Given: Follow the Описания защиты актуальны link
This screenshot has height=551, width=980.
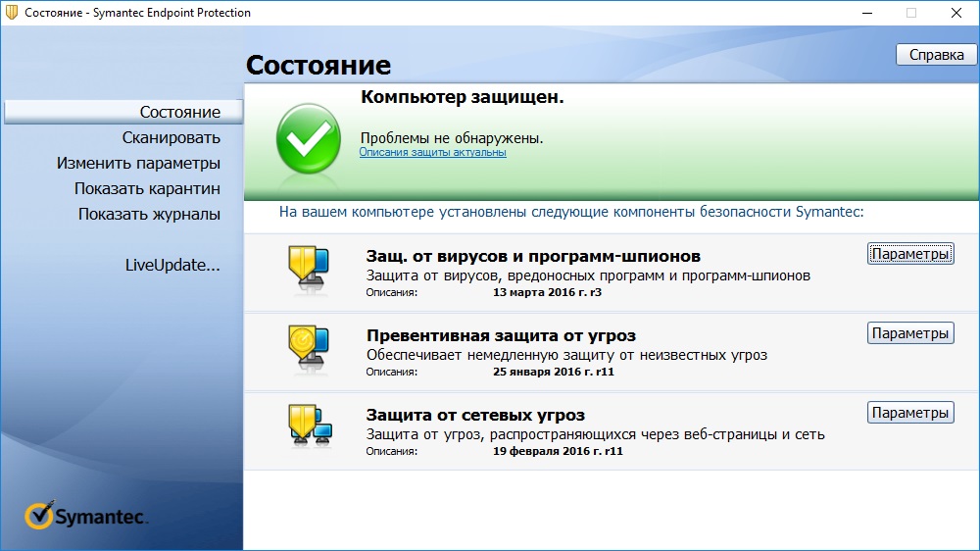Looking at the screenshot, I should pos(432,153).
